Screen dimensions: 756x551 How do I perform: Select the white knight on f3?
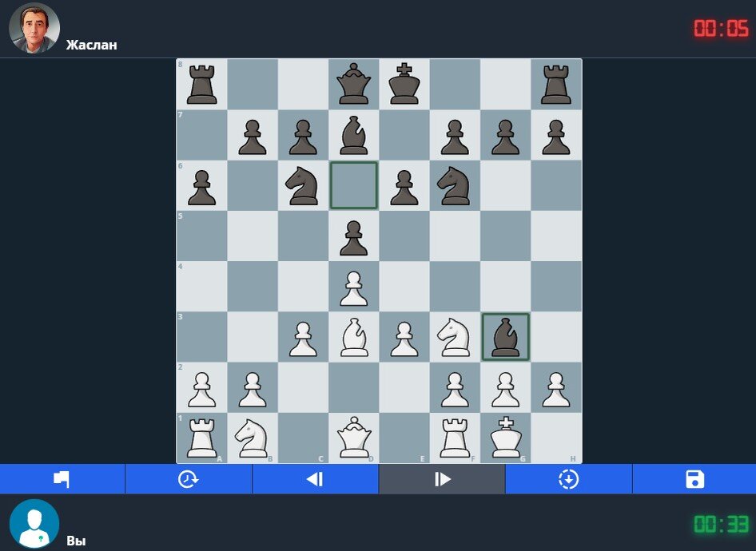(x=455, y=337)
